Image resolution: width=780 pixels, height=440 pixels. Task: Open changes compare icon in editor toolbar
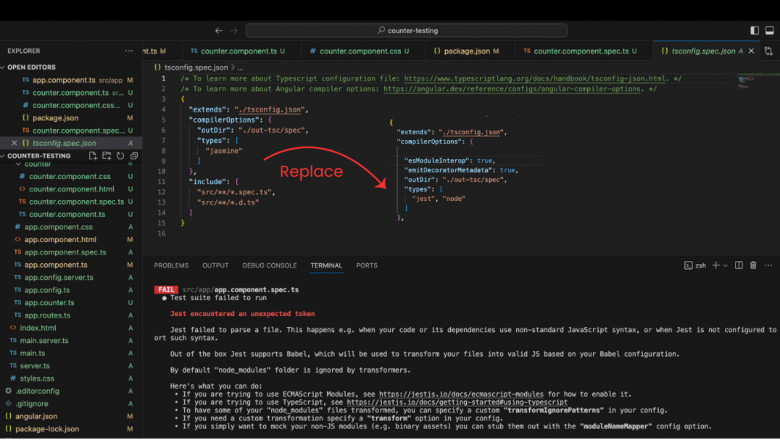pos(769,51)
